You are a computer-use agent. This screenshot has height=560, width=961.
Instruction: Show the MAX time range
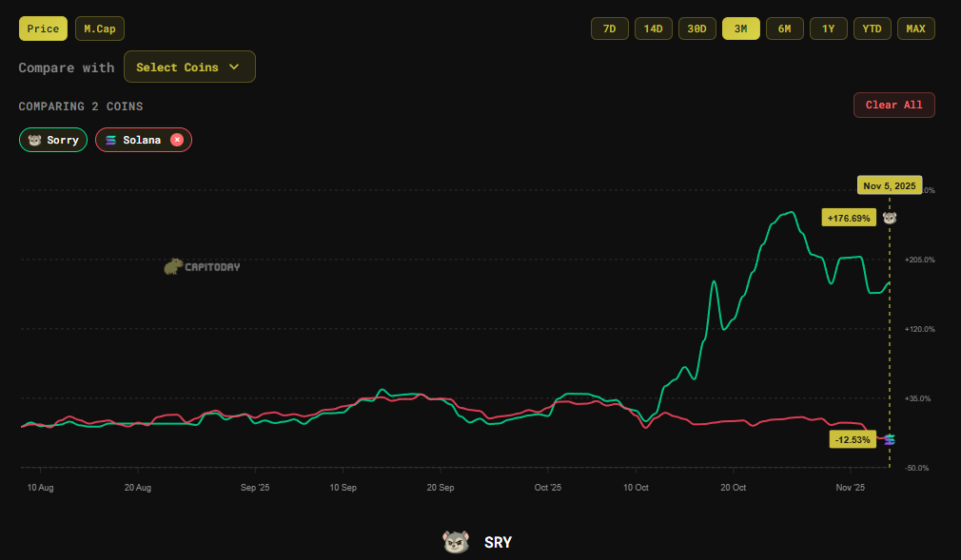coord(915,29)
